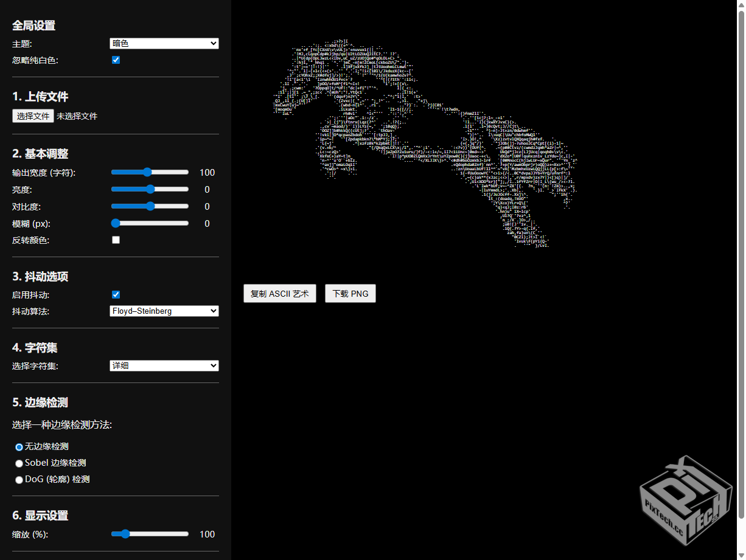Image resolution: width=746 pixels, height=560 pixels.
Task: Choose Sobel 边缘检测 radio button
Action: [x=19, y=463]
